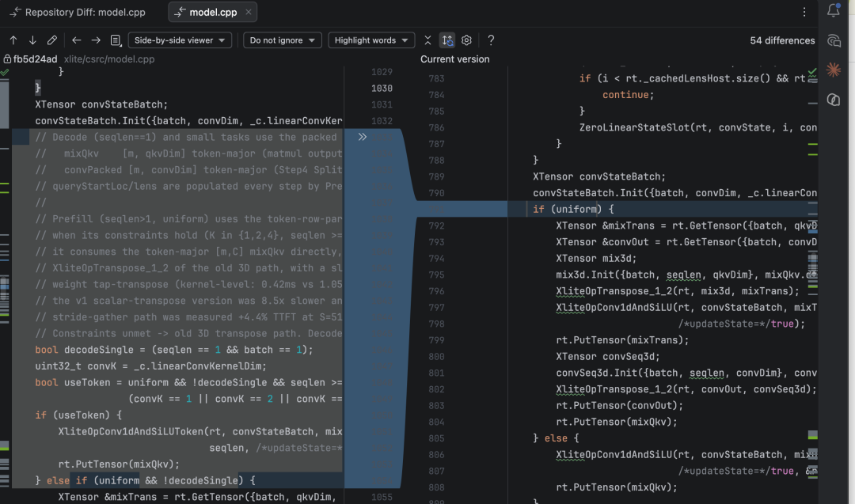
Task: Close the model.cpp tab
Action: [x=248, y=12]
